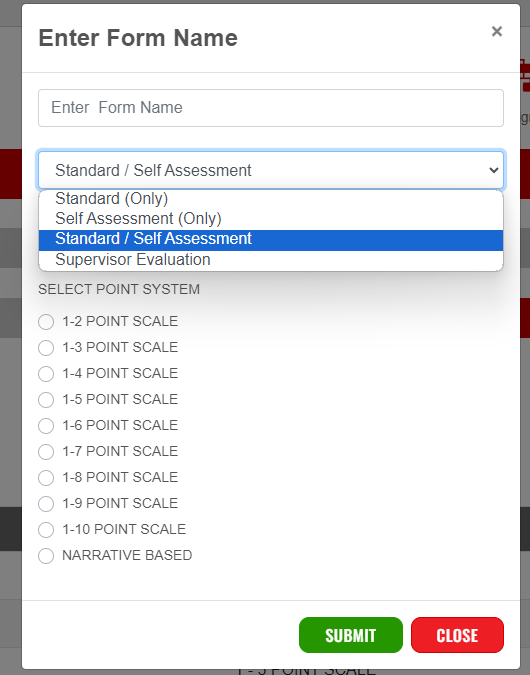Select the 1-4 POINT SCALE radio button
The width and height of the screenshot is (530, 675).
click(x=46, y=374)
